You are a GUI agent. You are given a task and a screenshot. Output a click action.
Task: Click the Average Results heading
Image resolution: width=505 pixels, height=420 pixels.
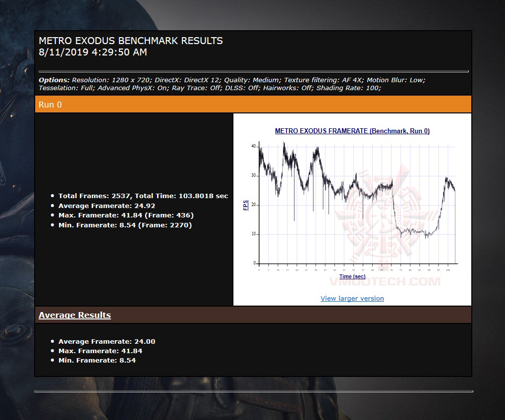75,315
